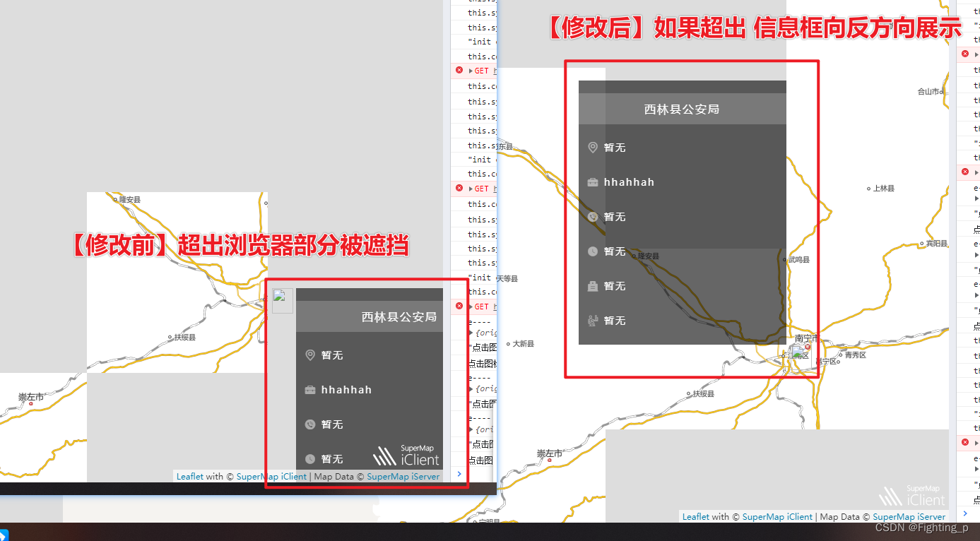
Task: Open the Leaflet link on left map
Action: pos(190,477)
